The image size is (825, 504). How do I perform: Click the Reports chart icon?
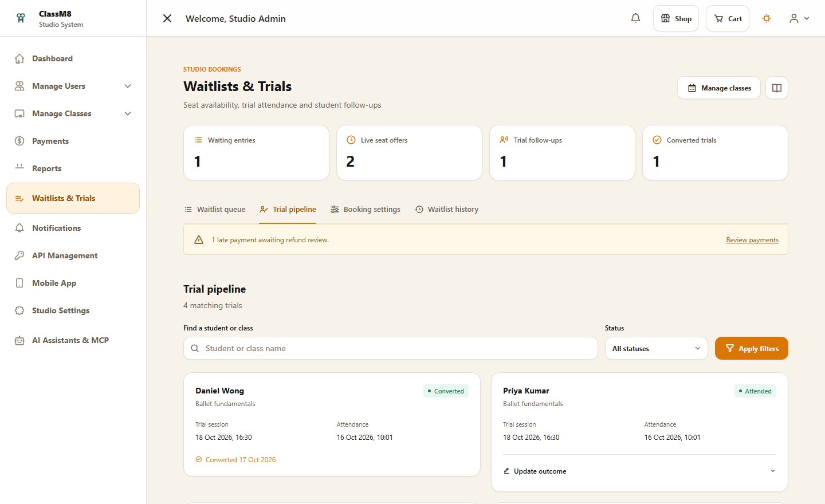[19, 167]
